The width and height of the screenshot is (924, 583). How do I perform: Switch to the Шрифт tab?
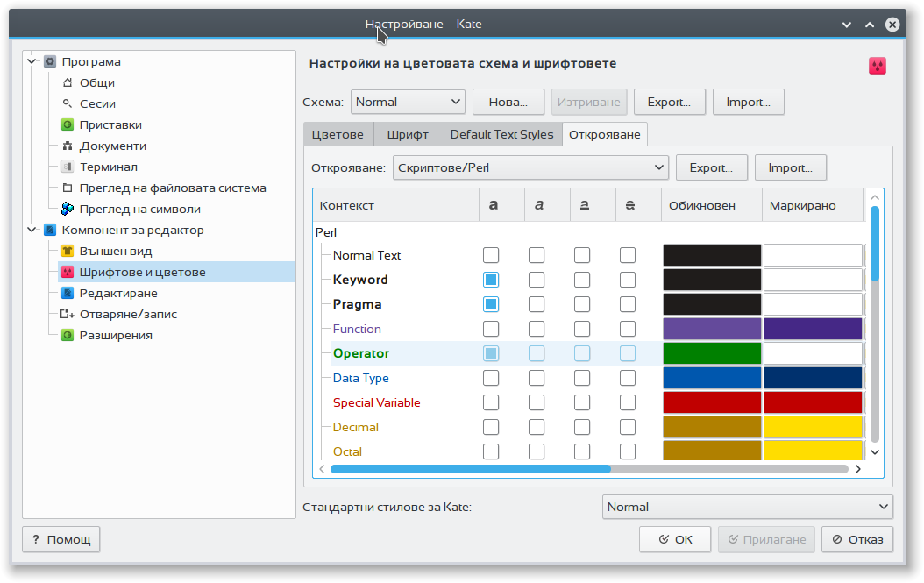[x=408, y=134]
